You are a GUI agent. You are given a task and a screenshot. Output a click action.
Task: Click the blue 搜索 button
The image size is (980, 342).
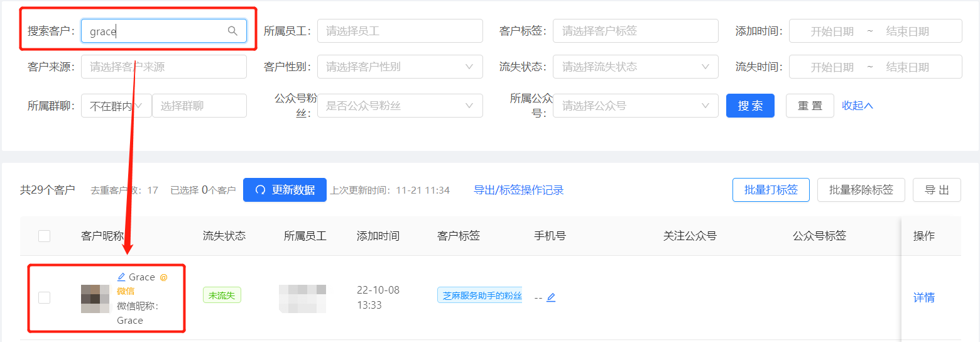click(750, 106)
